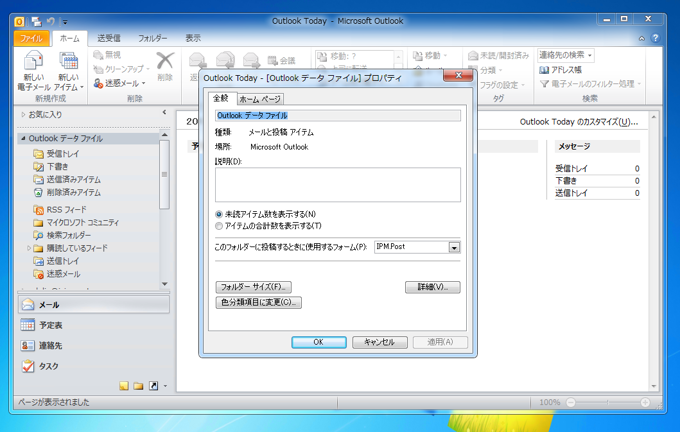680x432 pixels.
Task: Click the Undo icon in quick access toolbar
Action: (51, 21)
